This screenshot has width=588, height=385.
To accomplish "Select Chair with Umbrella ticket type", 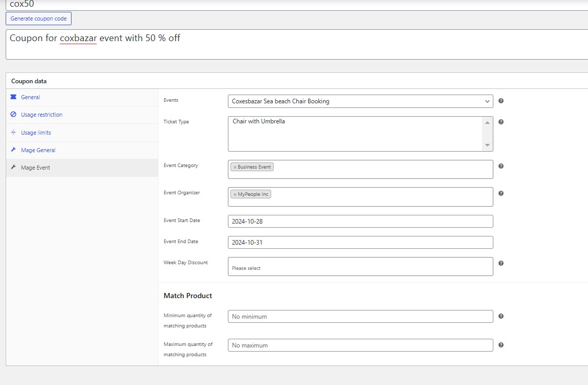I will tap(259, 121).
